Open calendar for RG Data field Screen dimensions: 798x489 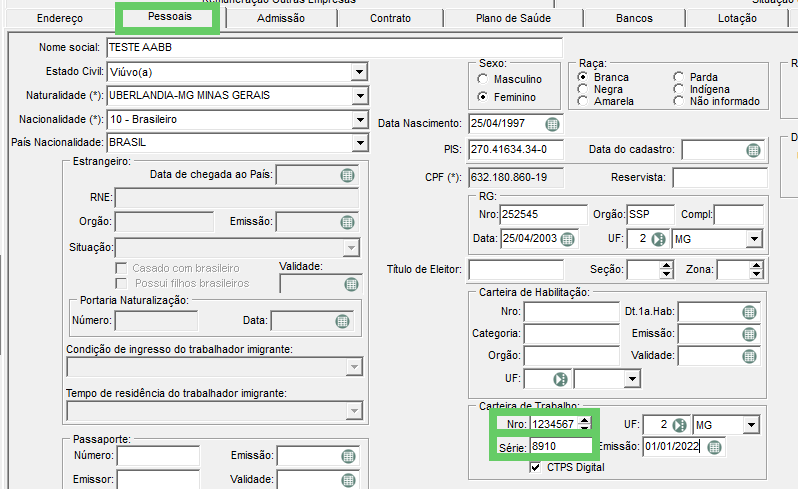click(567, 239)
